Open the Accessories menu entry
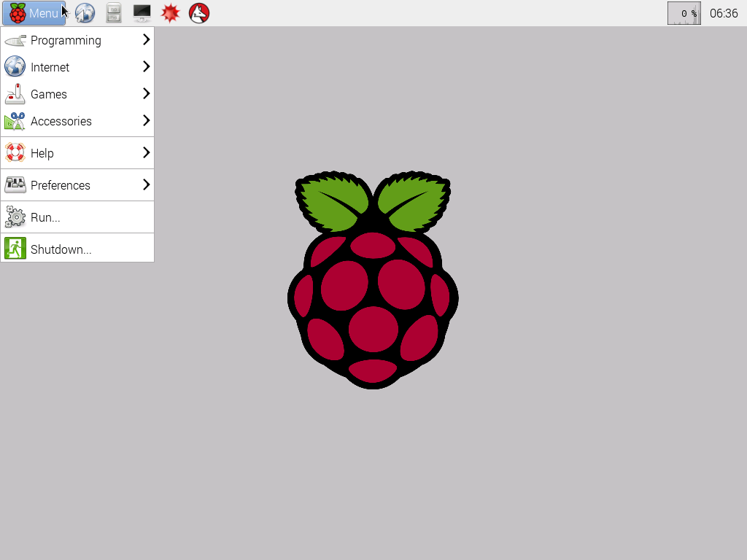 click(77, 122)
